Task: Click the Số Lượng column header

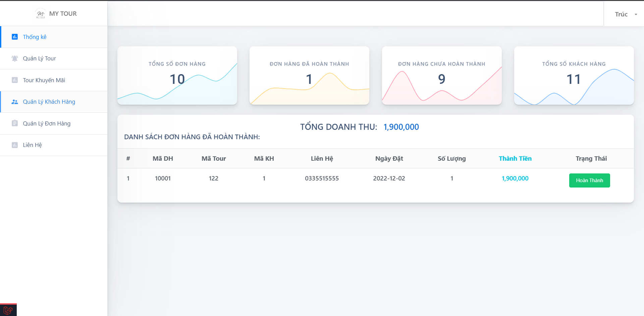Action: 452,158
